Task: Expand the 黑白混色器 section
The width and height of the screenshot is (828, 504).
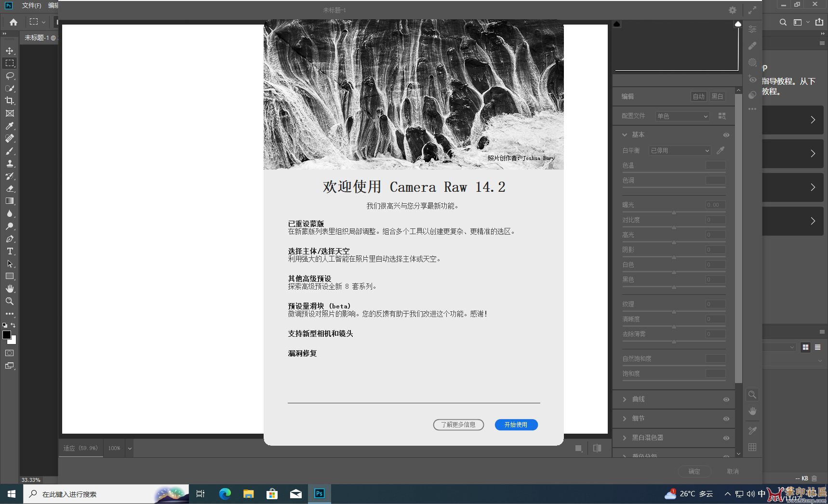Action: [625, 438]
